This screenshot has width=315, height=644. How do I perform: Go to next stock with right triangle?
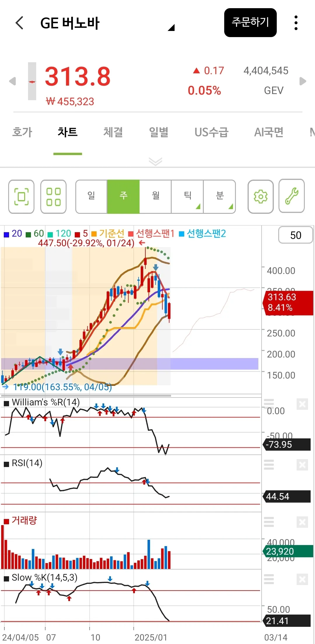click(x=303, y=81)
